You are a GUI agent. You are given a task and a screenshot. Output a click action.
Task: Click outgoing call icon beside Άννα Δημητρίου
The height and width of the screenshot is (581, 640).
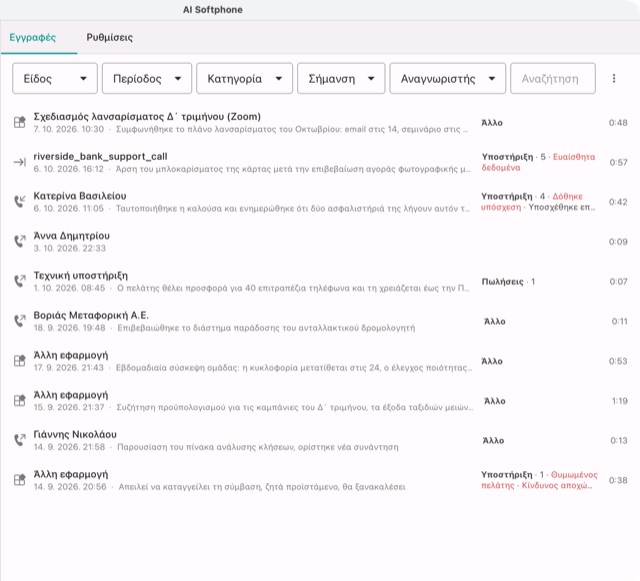[x=20, y=241]
